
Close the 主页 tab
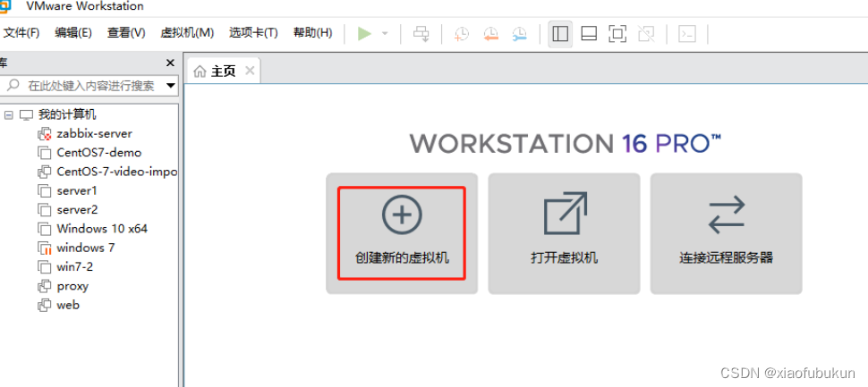(250, 71)
